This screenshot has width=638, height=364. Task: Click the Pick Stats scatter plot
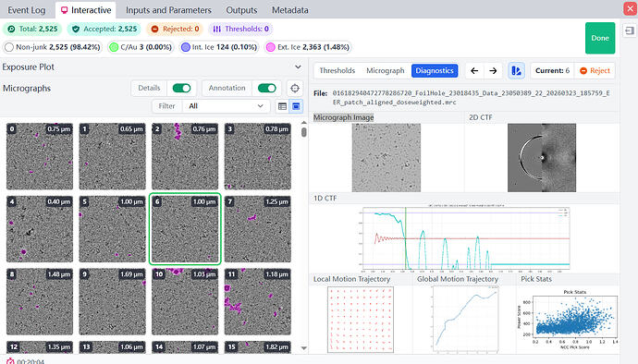[568, 320]
